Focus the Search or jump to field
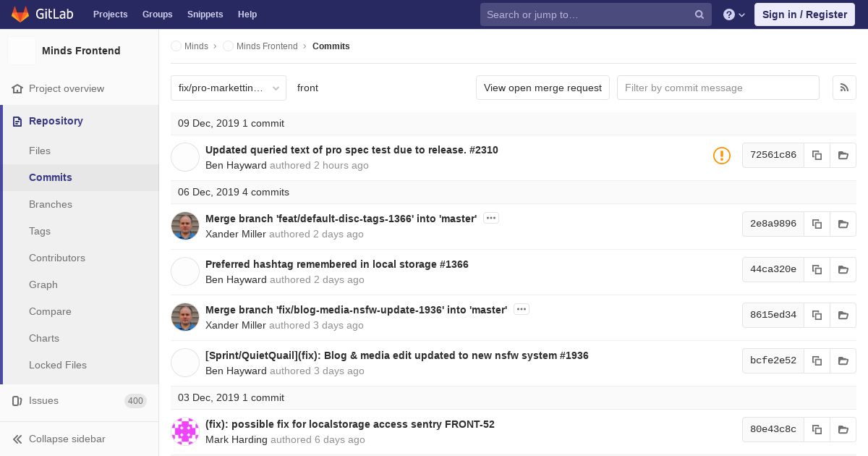The height and width of the screenshot is (456, 868). point(596,14)
